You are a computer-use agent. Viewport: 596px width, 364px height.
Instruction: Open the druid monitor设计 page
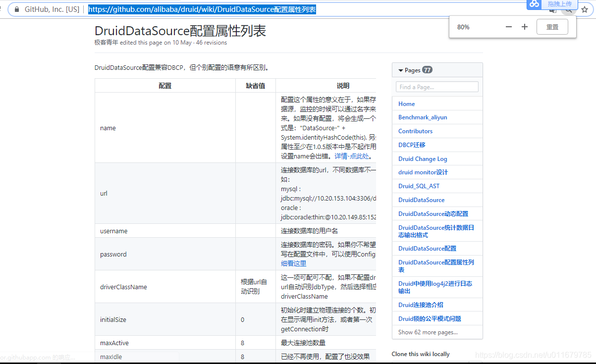coord(423,172)
